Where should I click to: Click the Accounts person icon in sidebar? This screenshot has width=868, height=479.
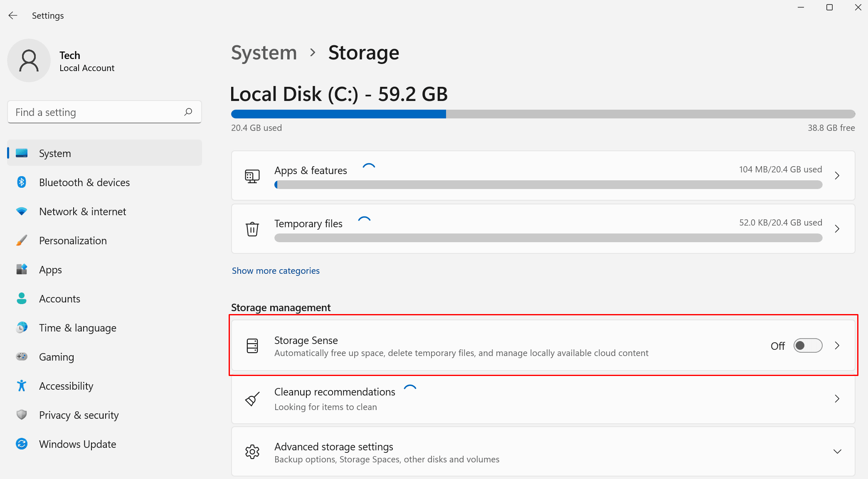pos(21,298)
